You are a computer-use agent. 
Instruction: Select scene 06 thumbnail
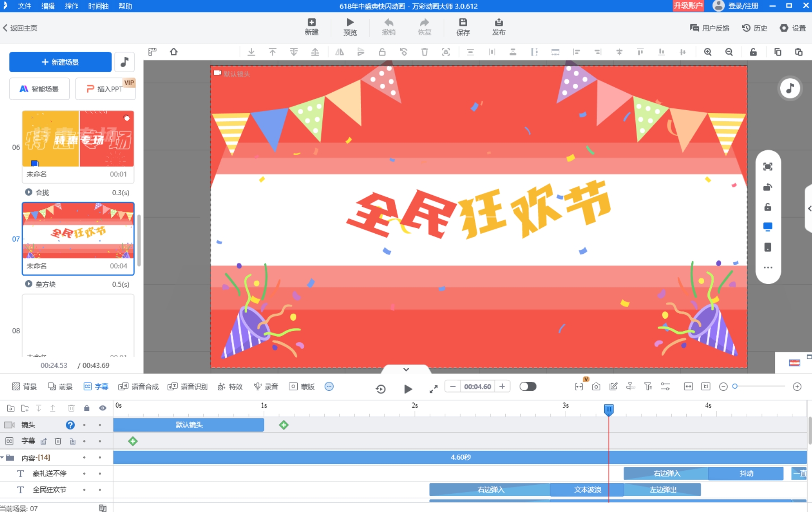(78, 139)
